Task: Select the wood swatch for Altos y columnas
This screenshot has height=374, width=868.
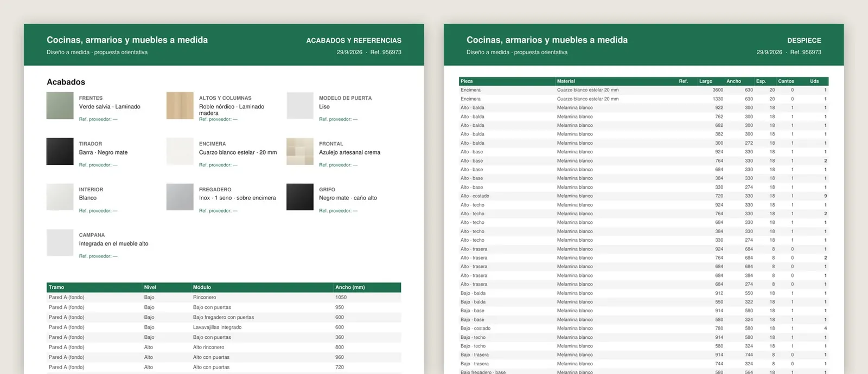Action: click(180, 106)
